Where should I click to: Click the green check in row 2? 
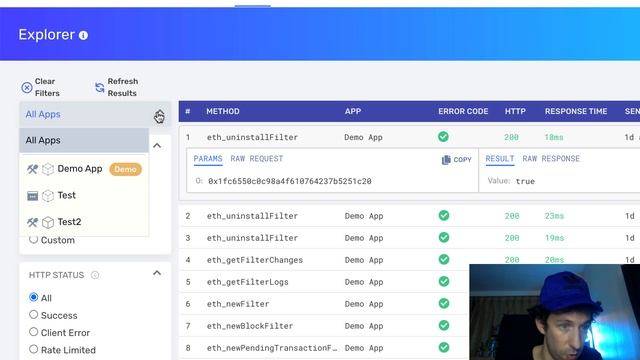pyautogui.click(x=444, y=216)
